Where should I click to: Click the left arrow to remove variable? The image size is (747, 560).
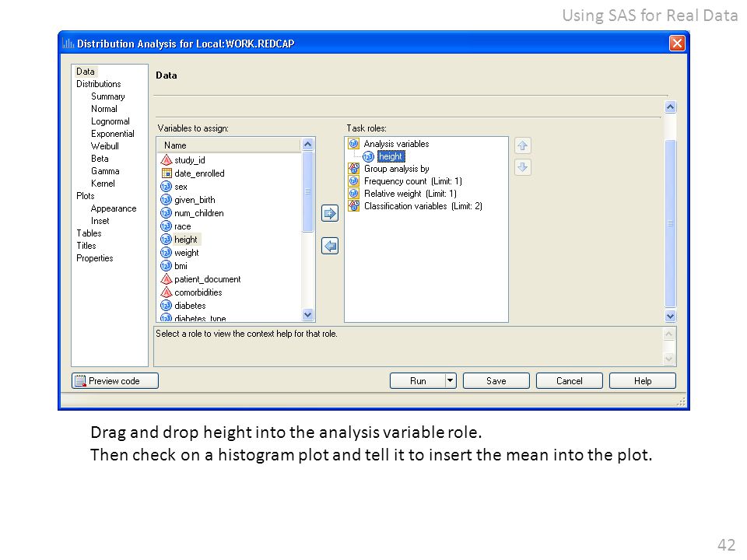pyautogui.click(x=330, y=246)
